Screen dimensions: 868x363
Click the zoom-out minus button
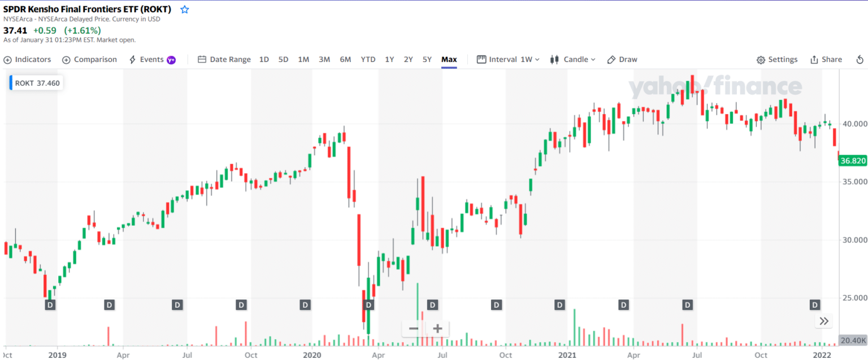[413, 328]
